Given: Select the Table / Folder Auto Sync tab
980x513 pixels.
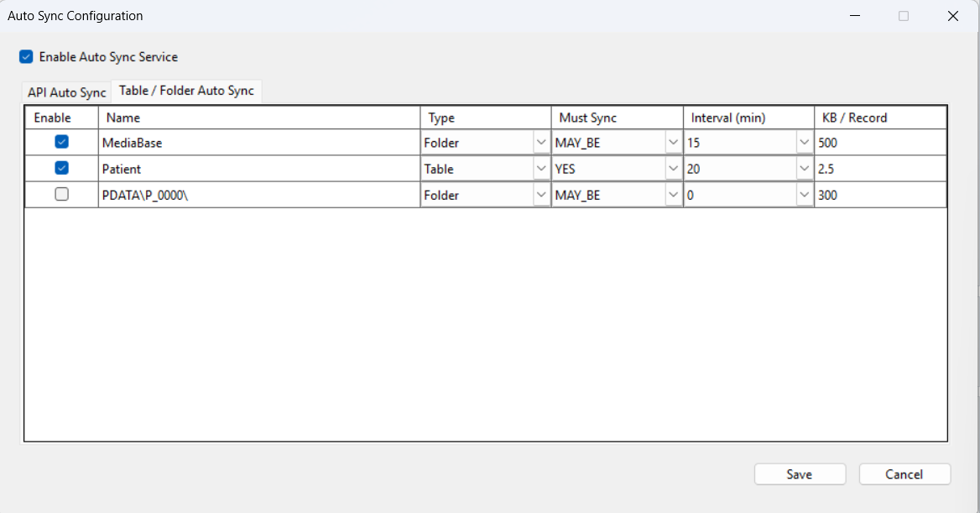Looking at the screenshot, I should tap(186, 91).
